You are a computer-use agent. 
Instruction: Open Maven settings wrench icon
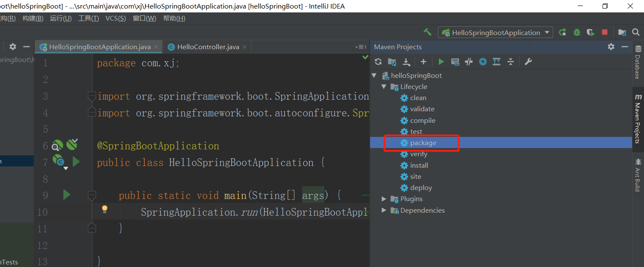pos(528,62)
